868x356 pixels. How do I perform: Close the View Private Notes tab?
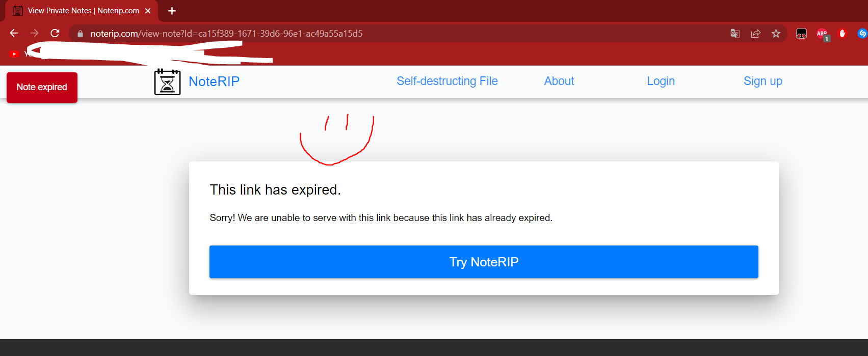[148, 11]
